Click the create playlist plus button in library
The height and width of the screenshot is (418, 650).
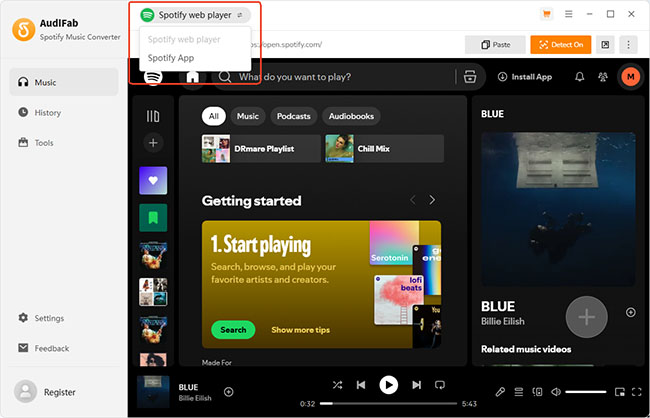153,143
